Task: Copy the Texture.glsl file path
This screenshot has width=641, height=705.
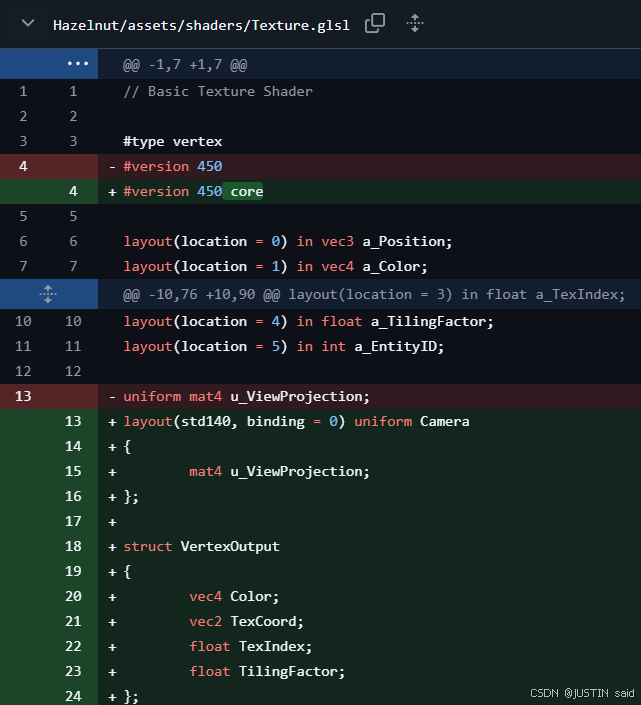Action: [375, 23]
